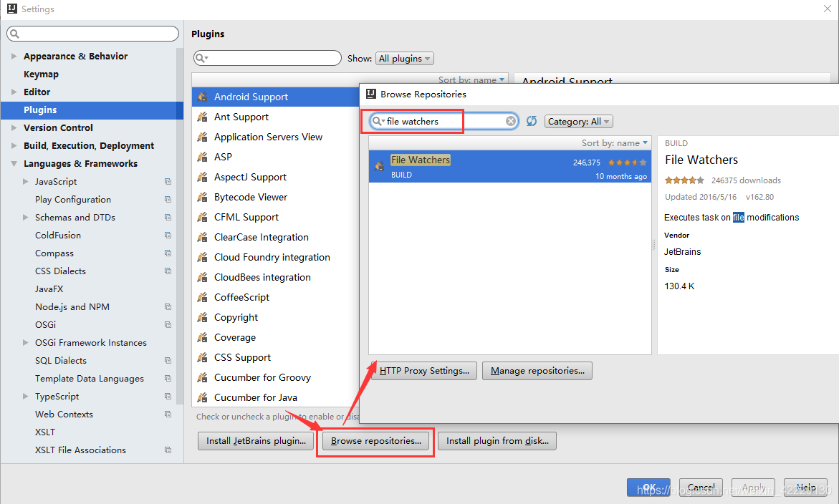
Task: Expand Build, Execution, Deployment section
Action: click(x=14, y=145)
